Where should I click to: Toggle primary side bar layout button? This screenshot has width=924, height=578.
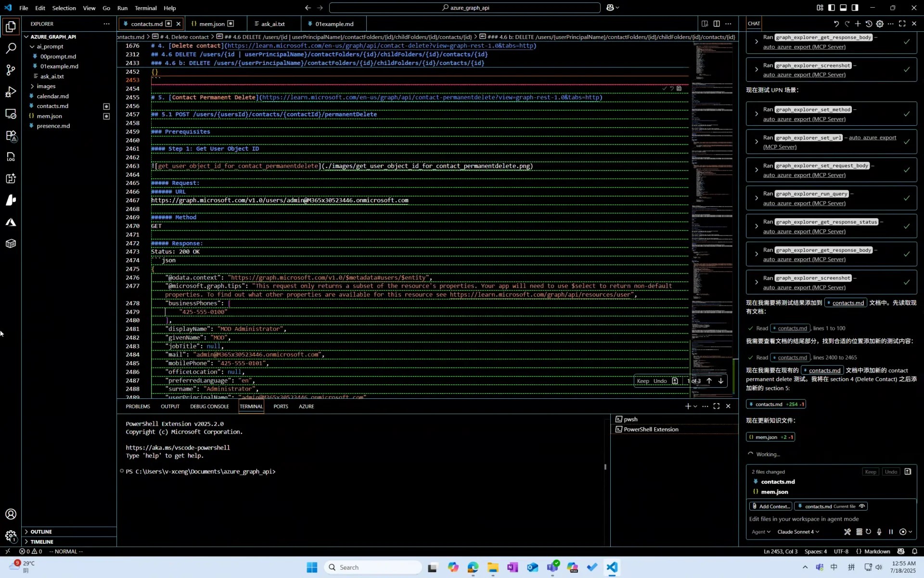(832, 8)
